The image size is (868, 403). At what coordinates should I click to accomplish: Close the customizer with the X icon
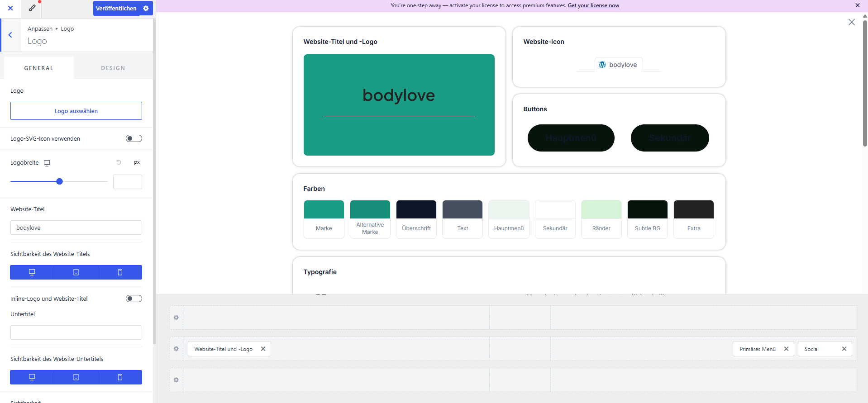10,8
